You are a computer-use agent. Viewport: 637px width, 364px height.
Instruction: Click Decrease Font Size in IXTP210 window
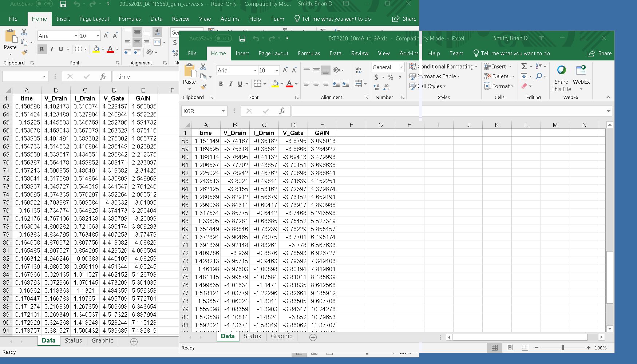coord(294,70)
